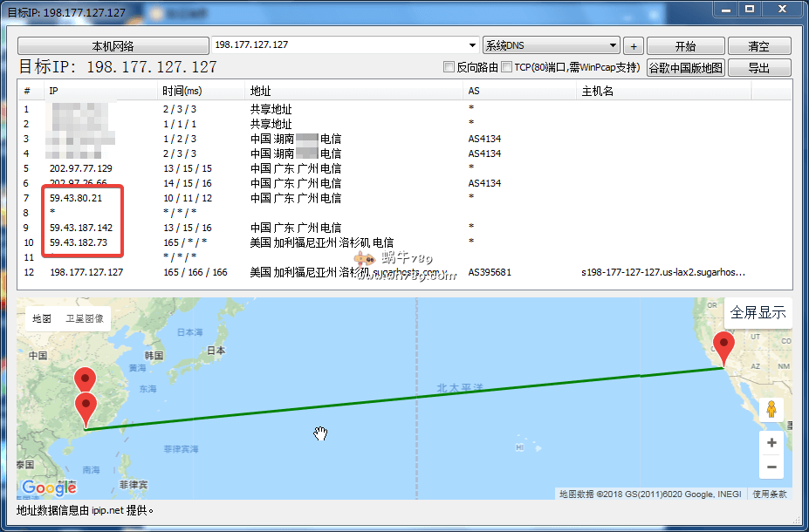Image resolution: width=809 pixels, height=532 pixels.
Task: Click the Pegman street view icon on map
Action: click(x=771, y=408)
